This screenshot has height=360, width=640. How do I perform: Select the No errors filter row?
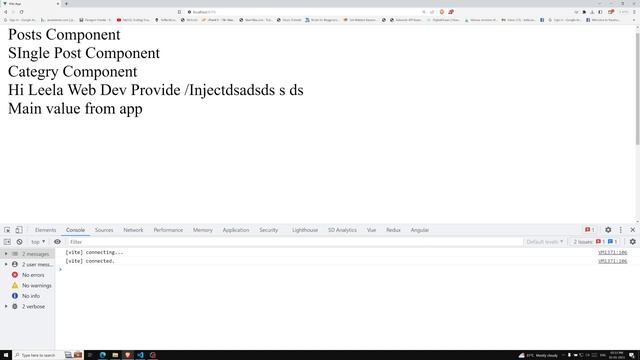[28, 275]
